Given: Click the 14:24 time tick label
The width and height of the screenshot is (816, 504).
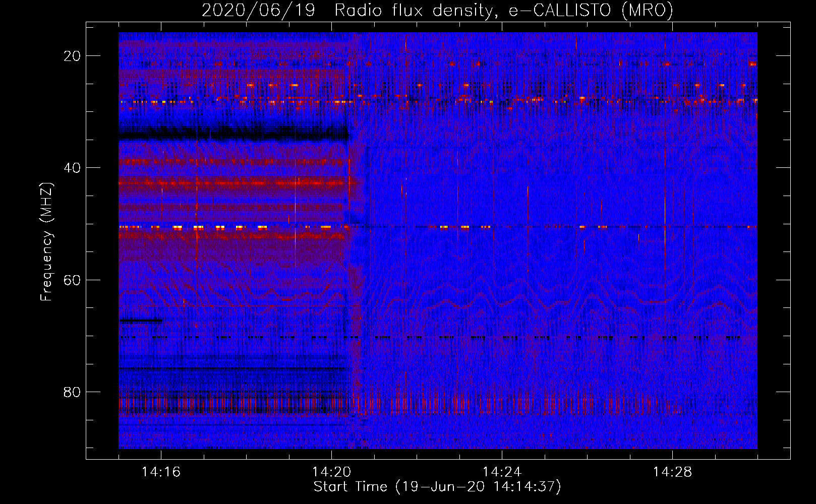Looking at the screenshot, I should pos(502,472).
